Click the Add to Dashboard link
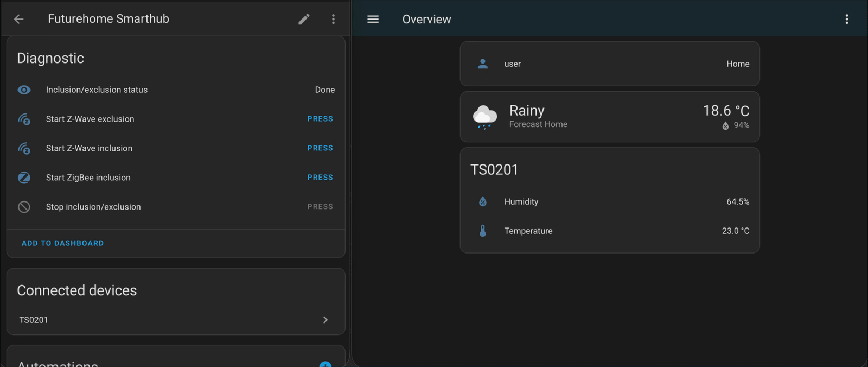 (62, 243)
